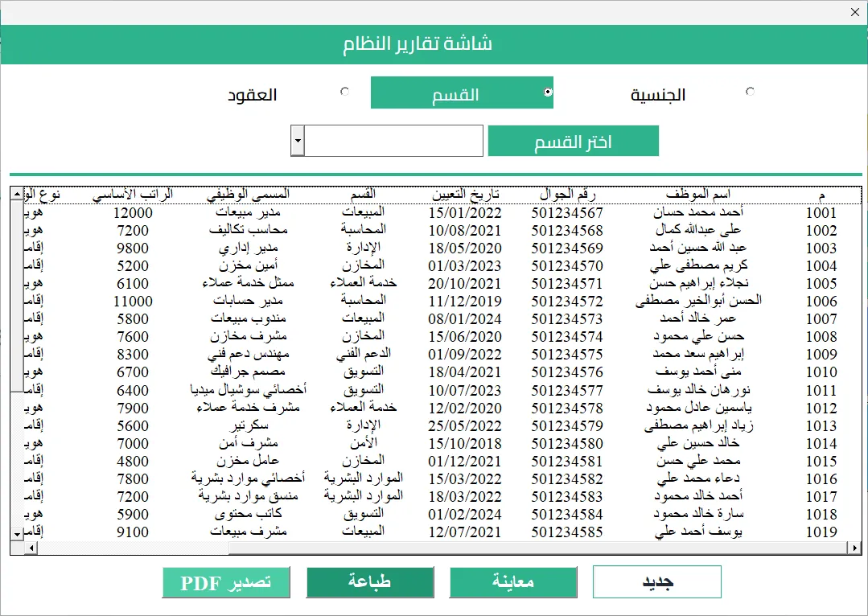The height and width of the screenshot is (616, 868).
Task: Click salary value 12000
Action: [133, 212]
